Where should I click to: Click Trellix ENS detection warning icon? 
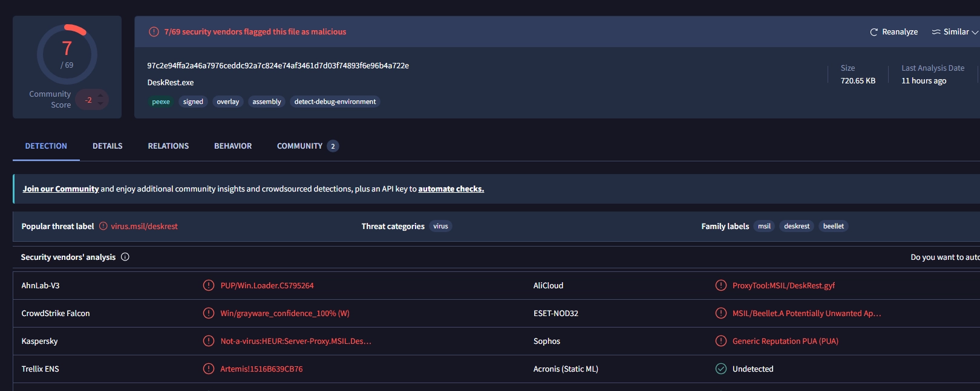click(x=209, y=369)
